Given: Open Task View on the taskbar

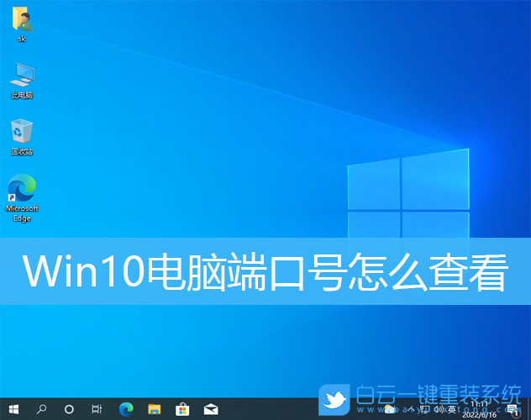Looking at the screenshot, I should 97,410.
